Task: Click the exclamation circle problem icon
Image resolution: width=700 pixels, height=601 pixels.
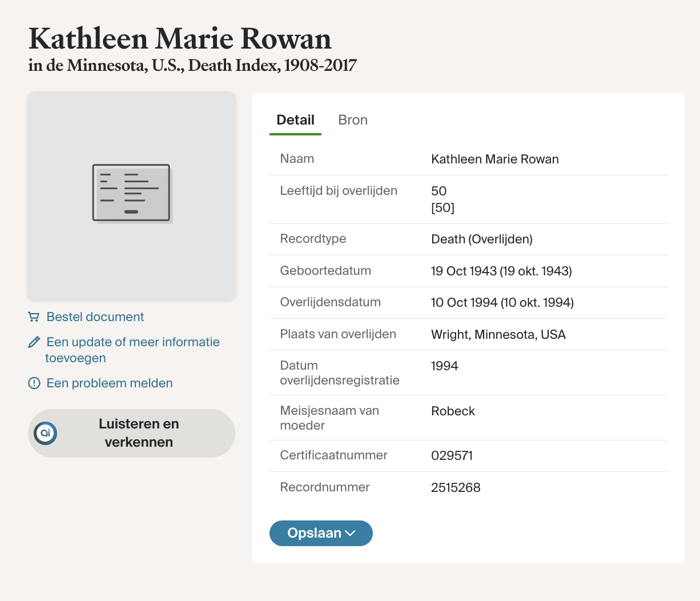Action: (x=34, y=383)
